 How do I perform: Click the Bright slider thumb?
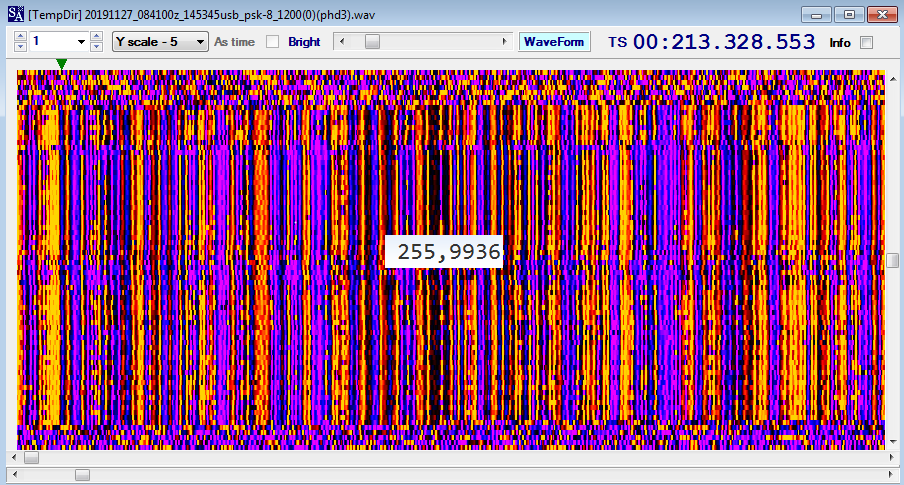click(372, 42)
